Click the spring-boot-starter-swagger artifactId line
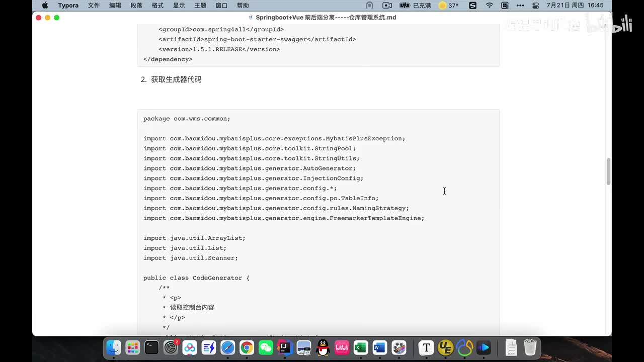 tap(257, 39)
